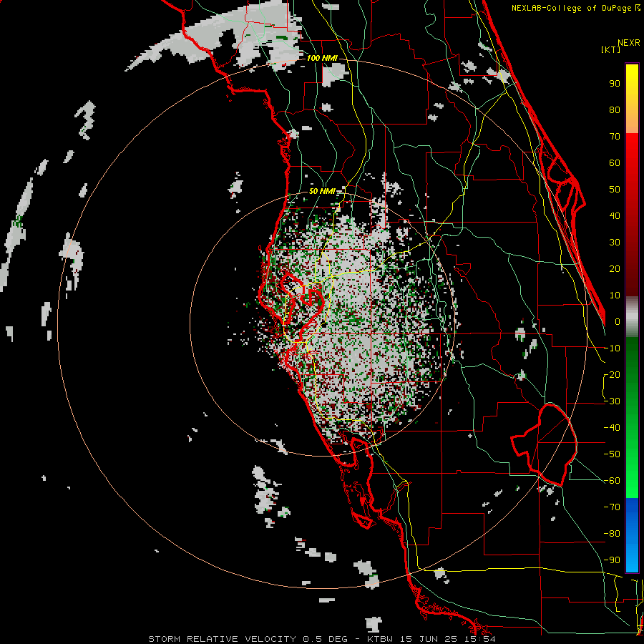The width and height of the screenshot is (644, 644).
Task: Click the NEXR label above the scale
Action: [x=629, y=43]
